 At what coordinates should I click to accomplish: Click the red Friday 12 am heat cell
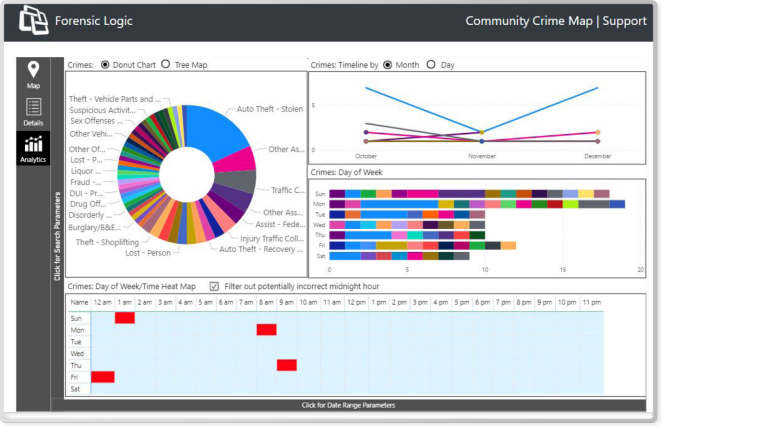pos(103,377)
